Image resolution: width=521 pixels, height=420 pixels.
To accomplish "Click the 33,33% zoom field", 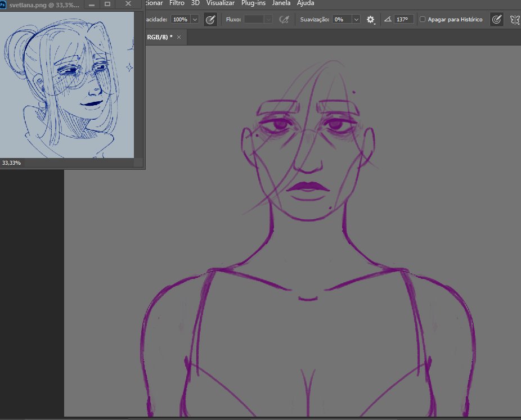I will [x=11, y=162].
